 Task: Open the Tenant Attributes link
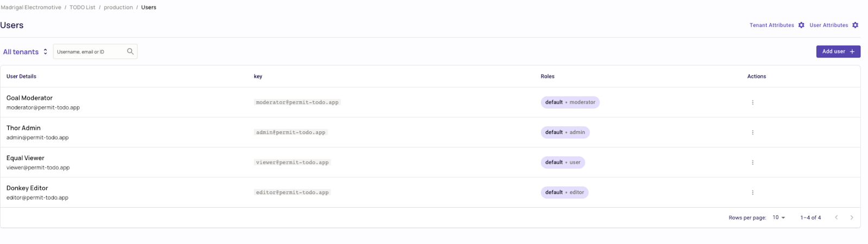point(771,25)
